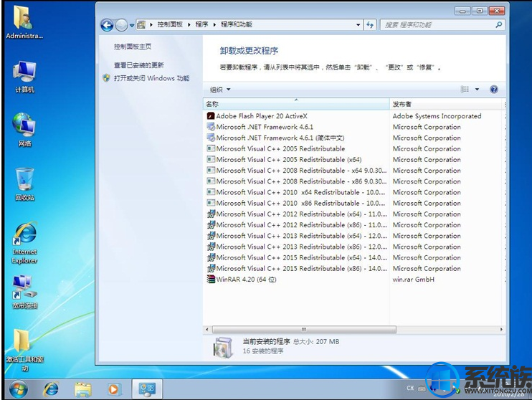Click icon of Visual C++ 2010 x86 entry

(211, 203)
